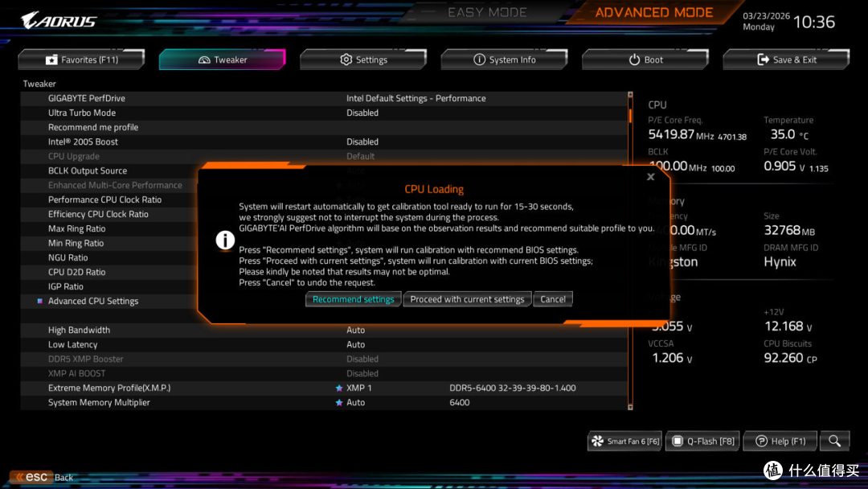Screen dimensions: 868x489
Task: Click the esc Back button
Action: [43, 477]
